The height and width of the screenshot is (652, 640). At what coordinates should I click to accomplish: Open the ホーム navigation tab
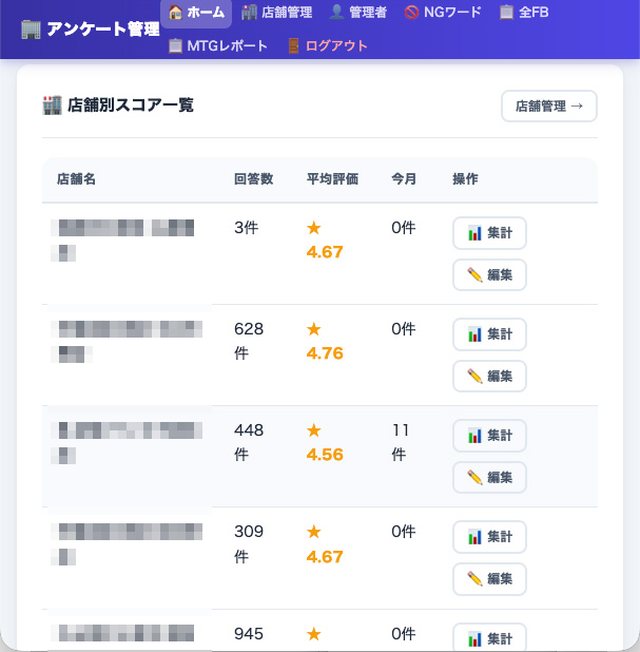click(196, 13)
